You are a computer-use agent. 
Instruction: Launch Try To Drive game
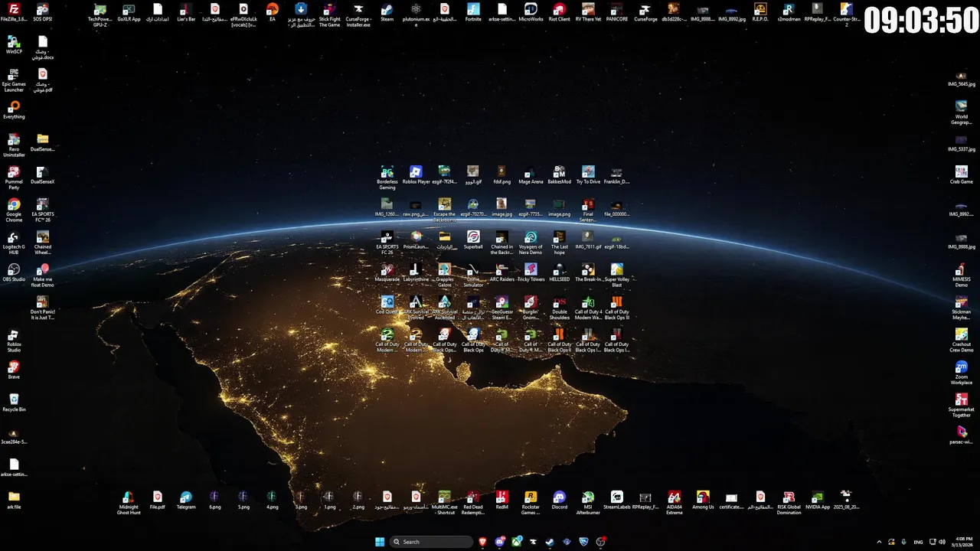(588, 174)
